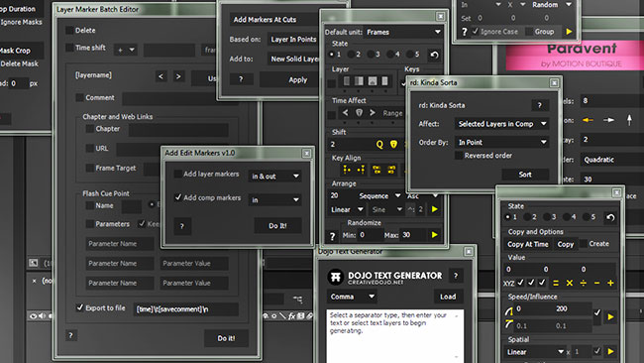Click the Time Affect marker shield icon

(x=359, y=113)
